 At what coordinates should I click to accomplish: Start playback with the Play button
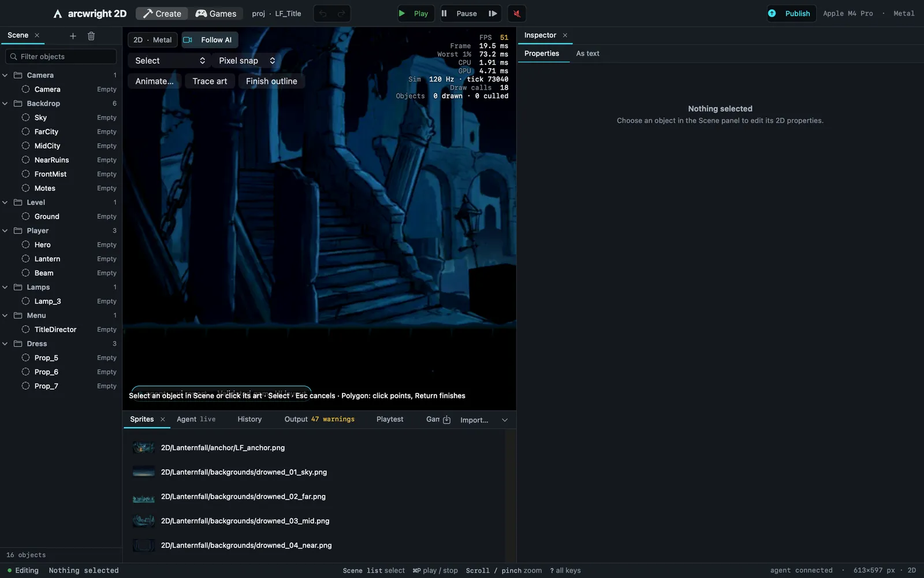[x=415, y=13]
